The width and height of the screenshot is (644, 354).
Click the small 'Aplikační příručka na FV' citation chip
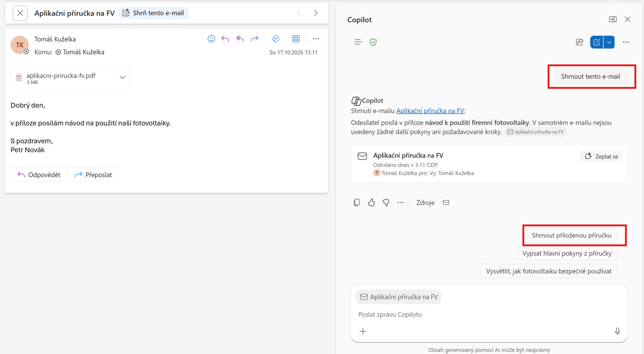(535, 132)
